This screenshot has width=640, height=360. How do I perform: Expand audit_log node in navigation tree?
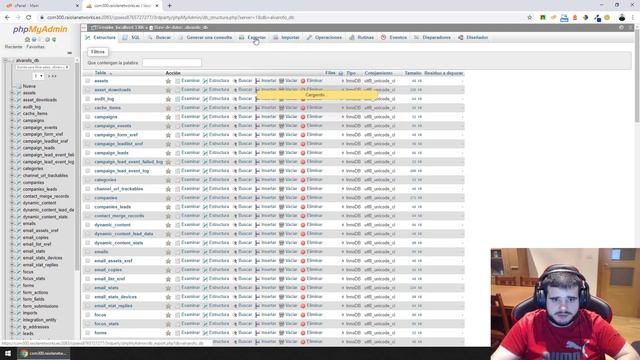click(12, 107)
